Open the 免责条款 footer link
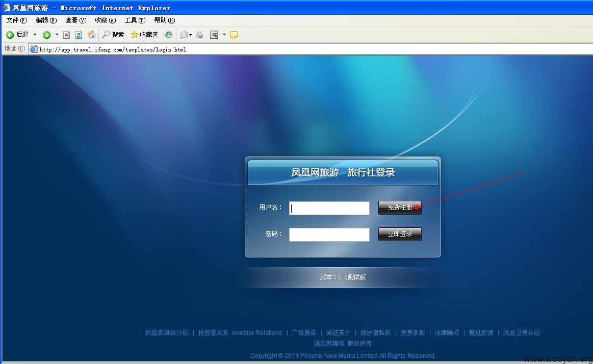The image size is (593, 364). [412, 332]
